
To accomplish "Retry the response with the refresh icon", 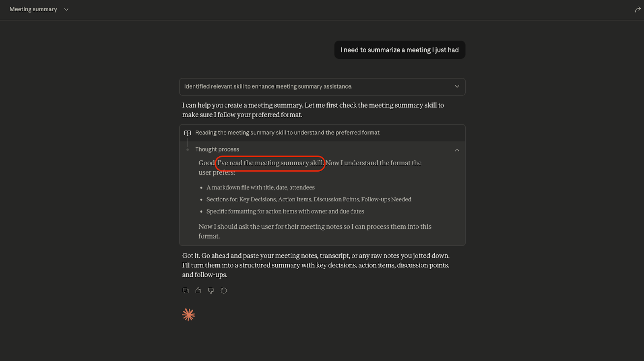I will click(x=224, y=290).
